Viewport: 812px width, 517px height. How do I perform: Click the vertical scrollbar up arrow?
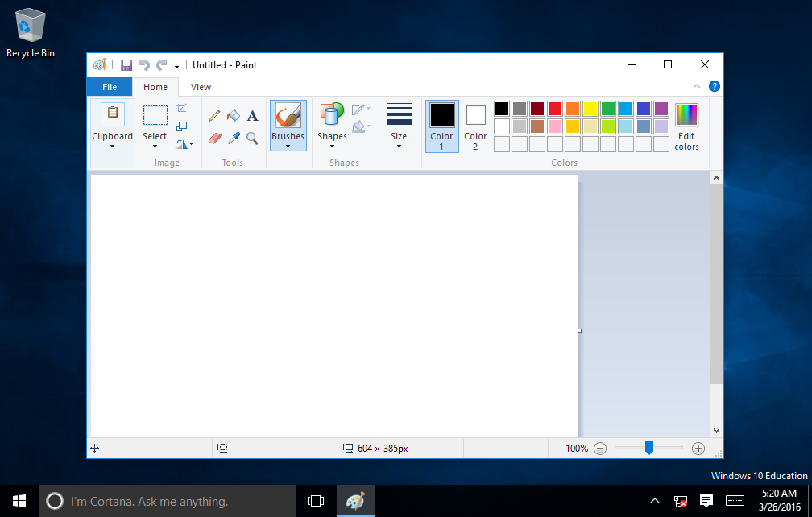(716, 179)
